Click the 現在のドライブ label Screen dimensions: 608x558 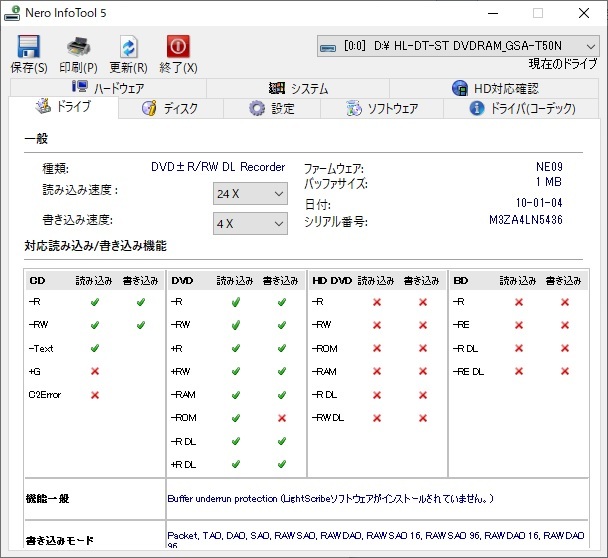pos(563,64)
